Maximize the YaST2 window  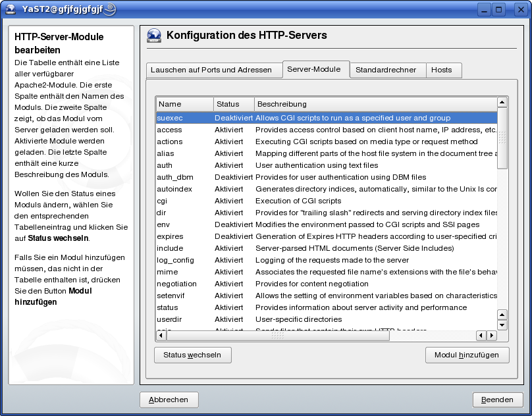[x=499, y=10]
